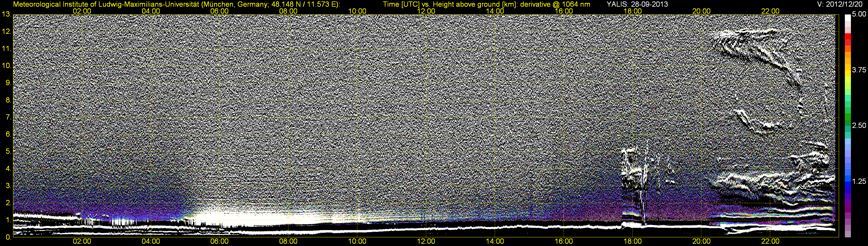Click the 0 km height axis label
The height and width of the screenshot is (246, 868).
coord(8,238)
